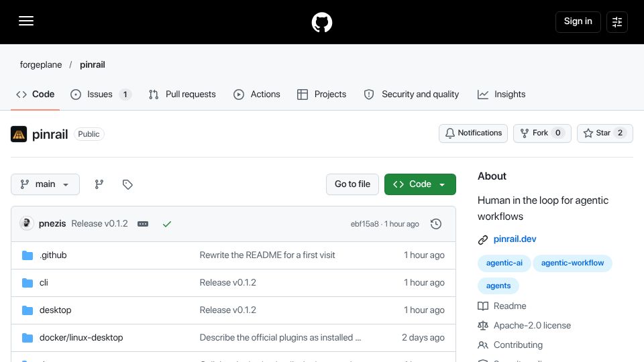Open the Release v0.1.2 latest commit message
Image resolution: width=644 pixels, height=362 pixels.
pyautogui.click(x=99, y=224)
